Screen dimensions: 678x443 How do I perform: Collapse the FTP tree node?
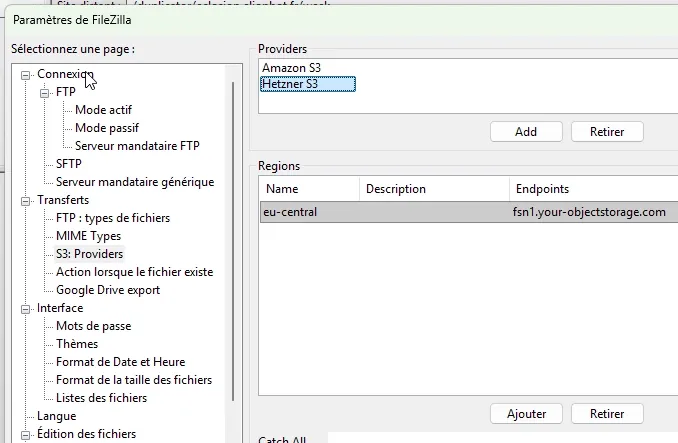(45, 93)
